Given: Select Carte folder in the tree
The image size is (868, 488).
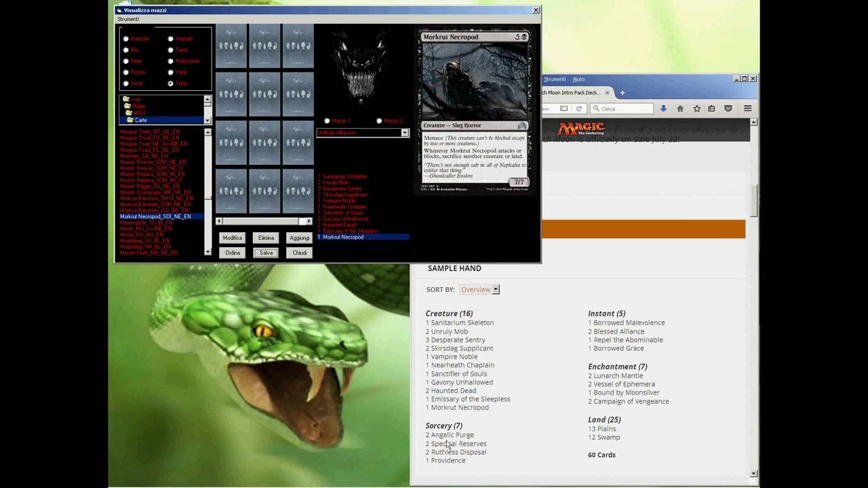Looking at the screenshot, I should click(x=141, y=120).
